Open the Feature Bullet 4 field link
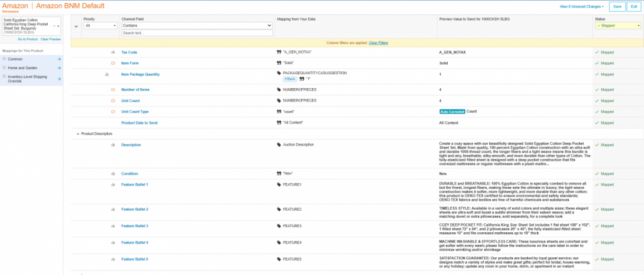644x275 pixels. coord(135,242)
